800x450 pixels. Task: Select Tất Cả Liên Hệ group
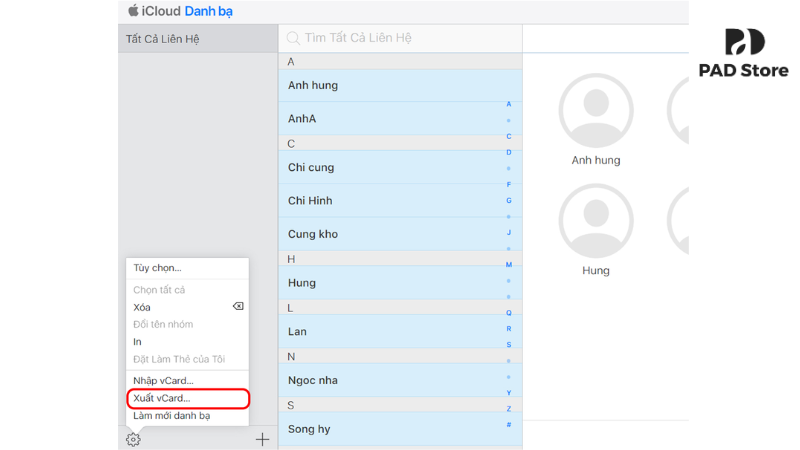pyautogui.click(x=198, y=39)
